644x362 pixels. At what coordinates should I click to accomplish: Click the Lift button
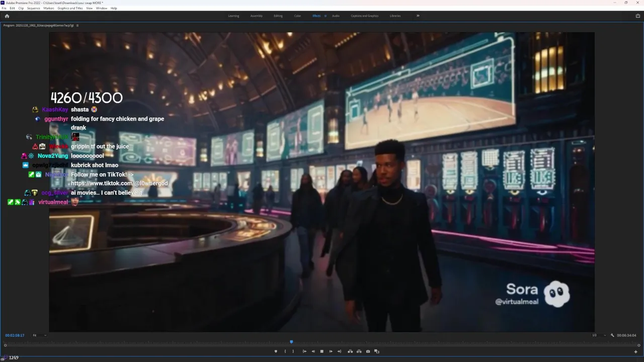350,351
